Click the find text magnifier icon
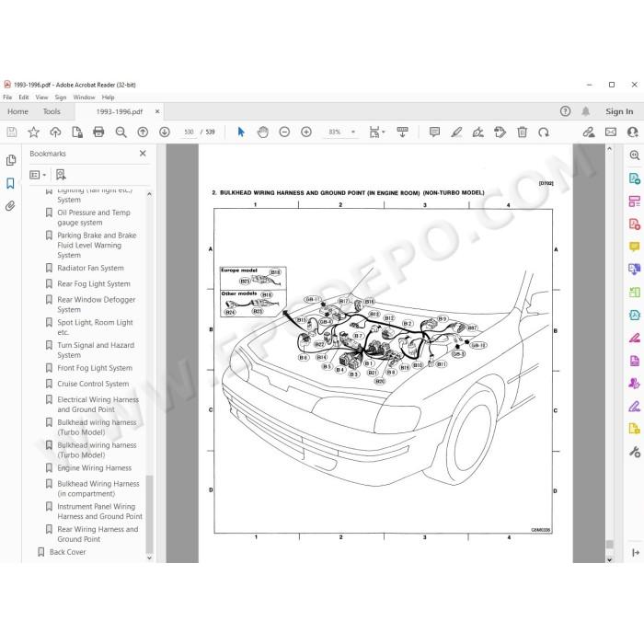644x644 pixels. (x=121, y=132)
